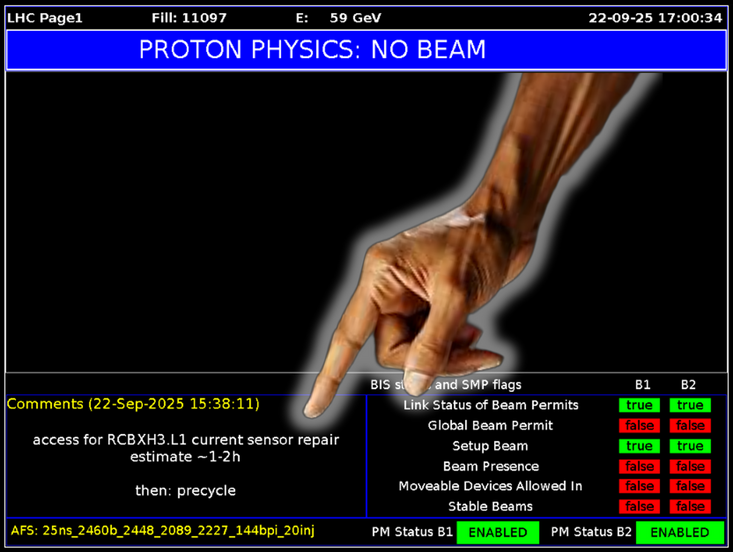Click Moveable Devices Allowed In B1 flag
Viewport: 733px width, 552px height.
(x=639, y=487)
